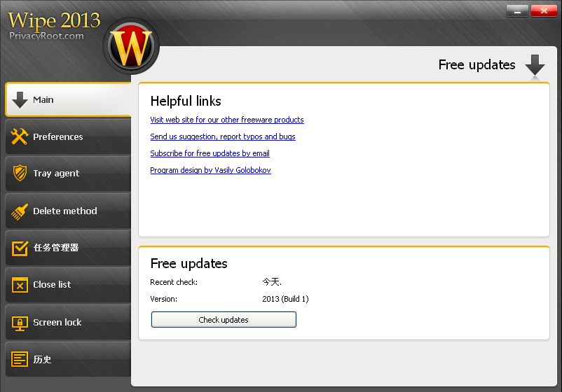Click the brush icon for Delete method
The image size is (562, 392).
[x=20, y=211]
